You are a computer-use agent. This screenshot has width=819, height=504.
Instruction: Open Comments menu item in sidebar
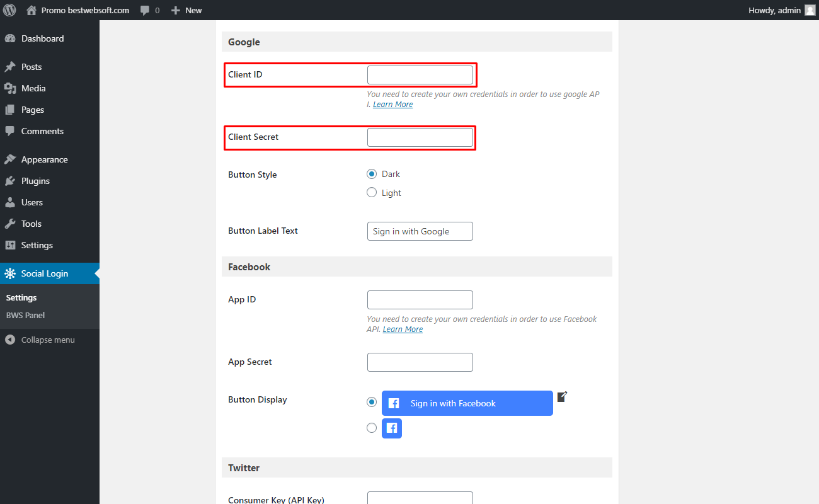(50, 131)
